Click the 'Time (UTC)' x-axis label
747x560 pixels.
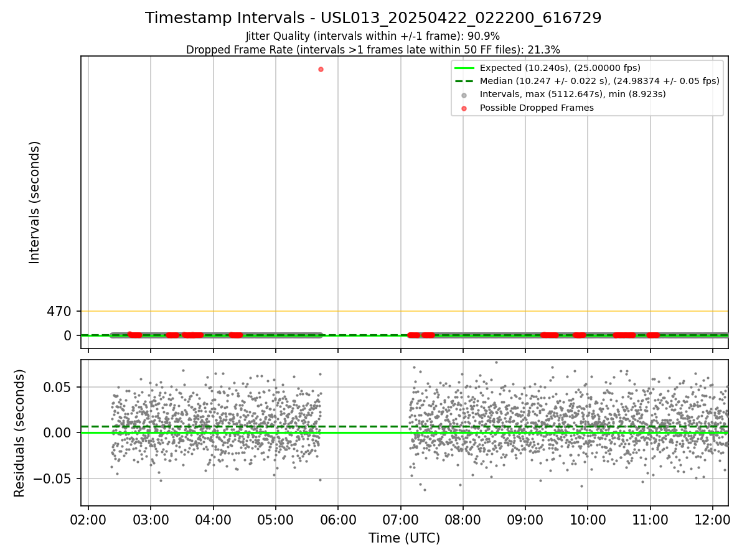404,538
